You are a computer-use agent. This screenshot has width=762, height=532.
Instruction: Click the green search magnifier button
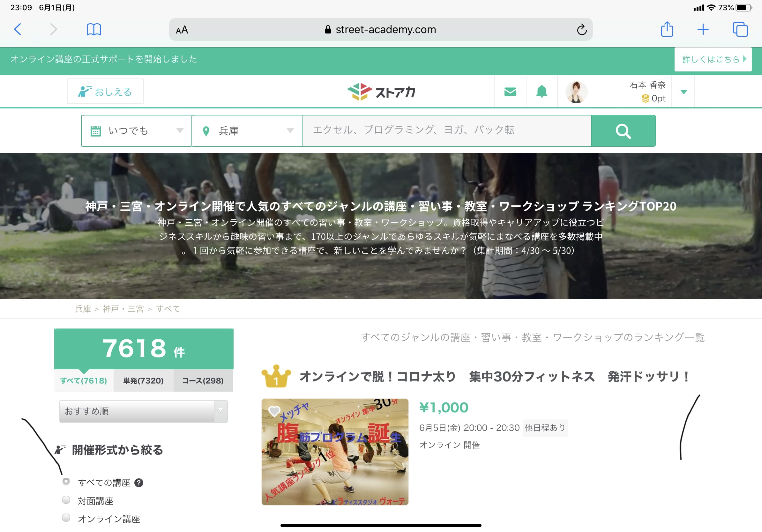[623, 131]
